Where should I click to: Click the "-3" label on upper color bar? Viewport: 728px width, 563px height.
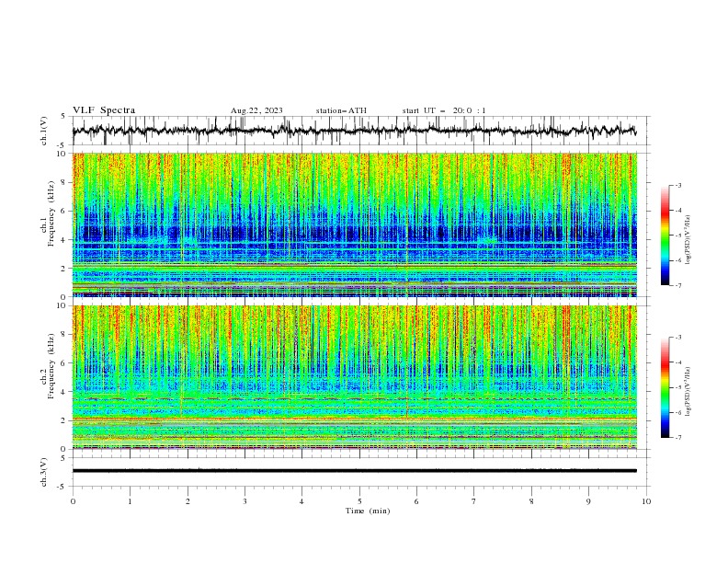click(677, 185)
